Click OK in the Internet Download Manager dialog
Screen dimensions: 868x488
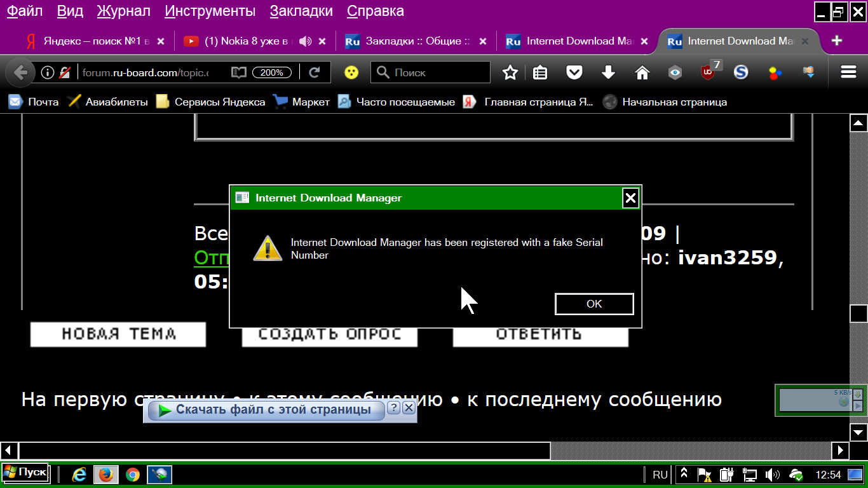(x=594, y=304)
